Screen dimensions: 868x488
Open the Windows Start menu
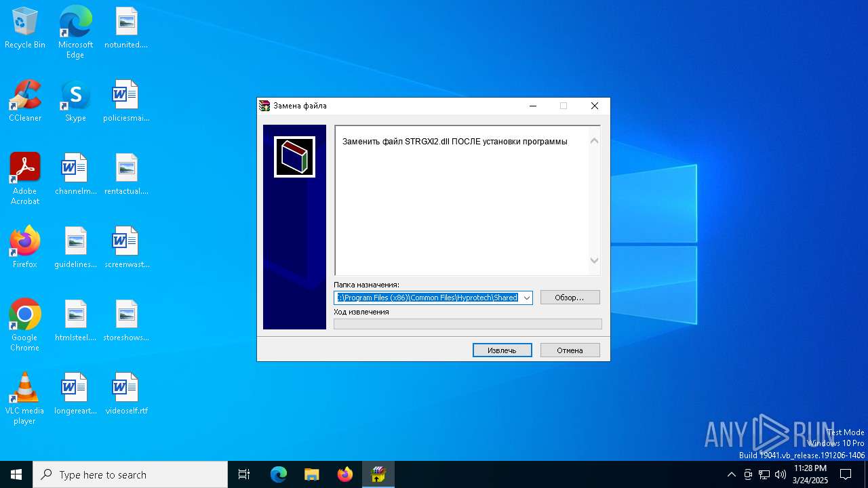click(16, 474)
